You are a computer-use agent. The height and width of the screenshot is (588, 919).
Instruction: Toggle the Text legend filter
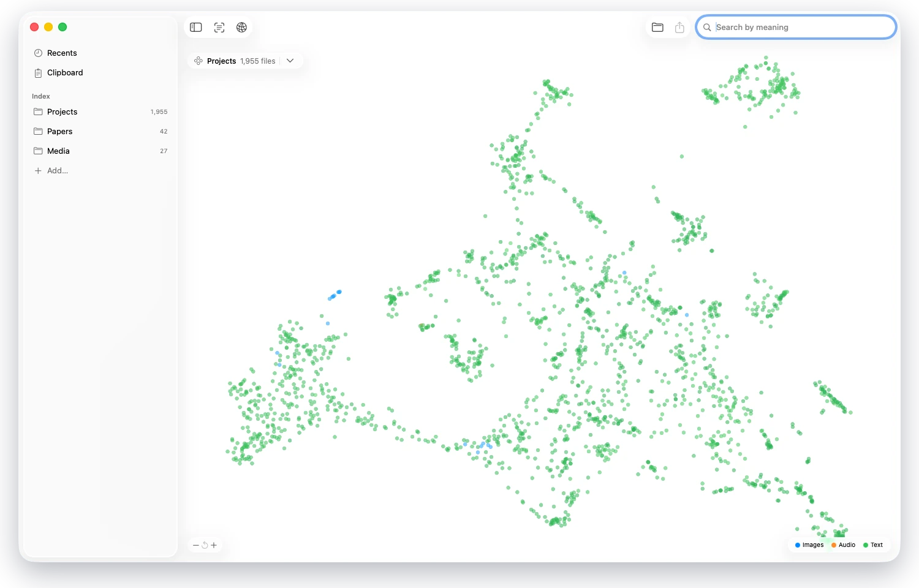[x=873, y=545]
